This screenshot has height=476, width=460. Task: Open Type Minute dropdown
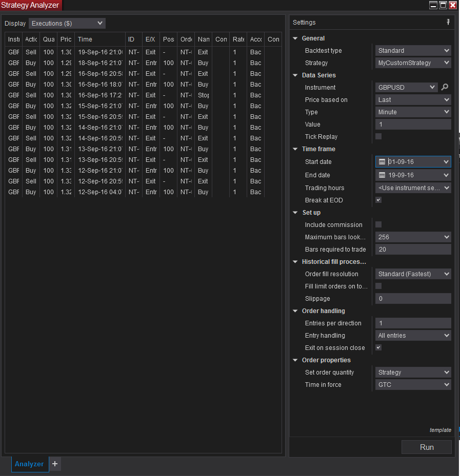[413, 112]
